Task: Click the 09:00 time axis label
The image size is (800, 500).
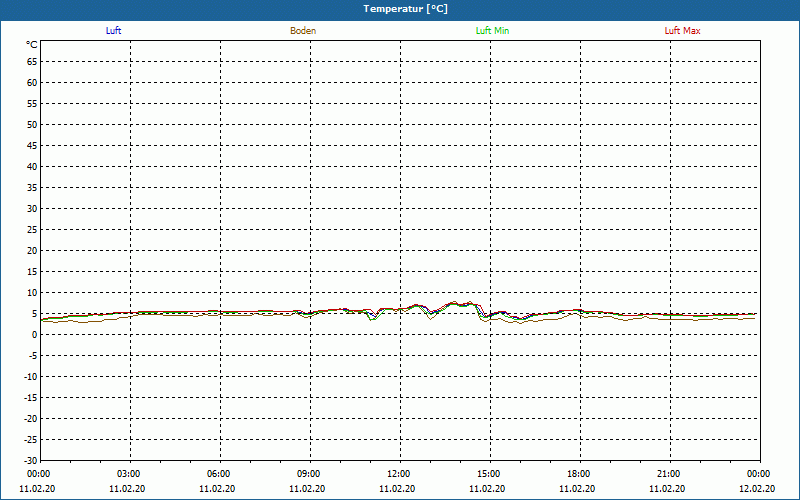Action: point(309,474)
